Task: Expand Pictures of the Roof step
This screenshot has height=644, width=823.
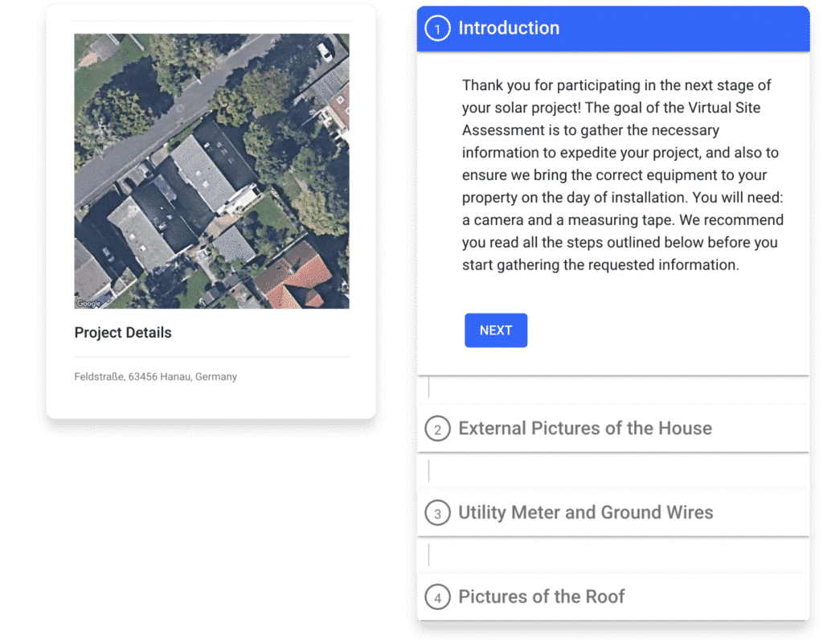Action: 613,597
